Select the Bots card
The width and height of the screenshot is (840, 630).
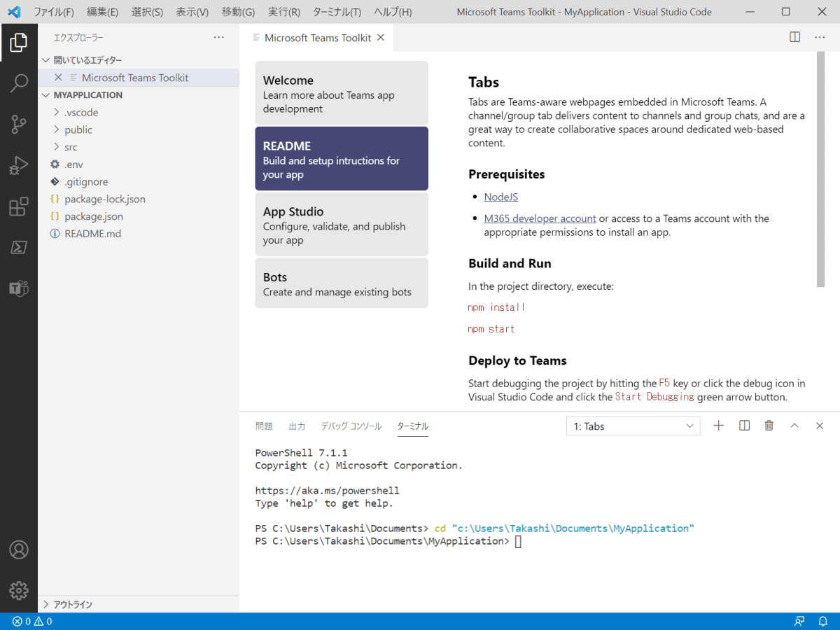[342, 283]
